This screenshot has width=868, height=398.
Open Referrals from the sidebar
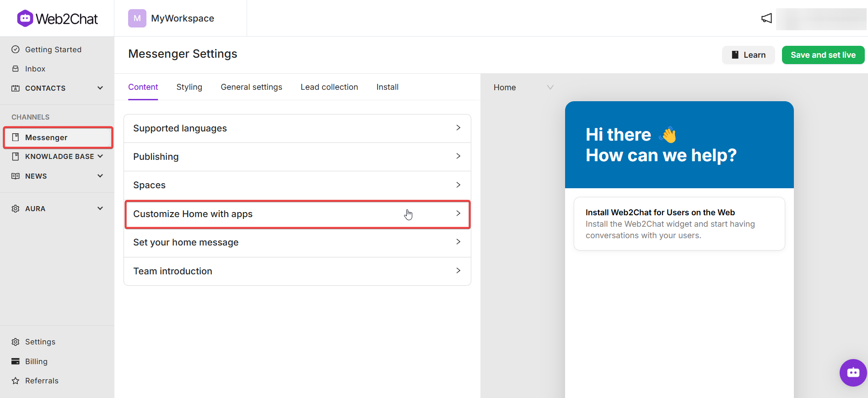(x=42, y=381)
